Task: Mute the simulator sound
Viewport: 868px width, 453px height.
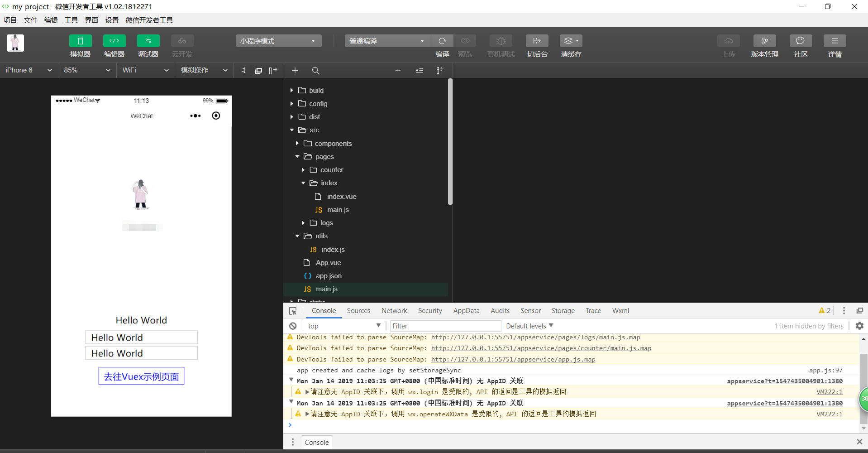Action: 243,70
